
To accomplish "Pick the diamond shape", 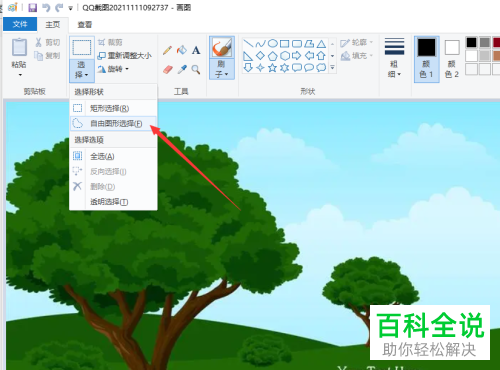I will tap(260, 56).
